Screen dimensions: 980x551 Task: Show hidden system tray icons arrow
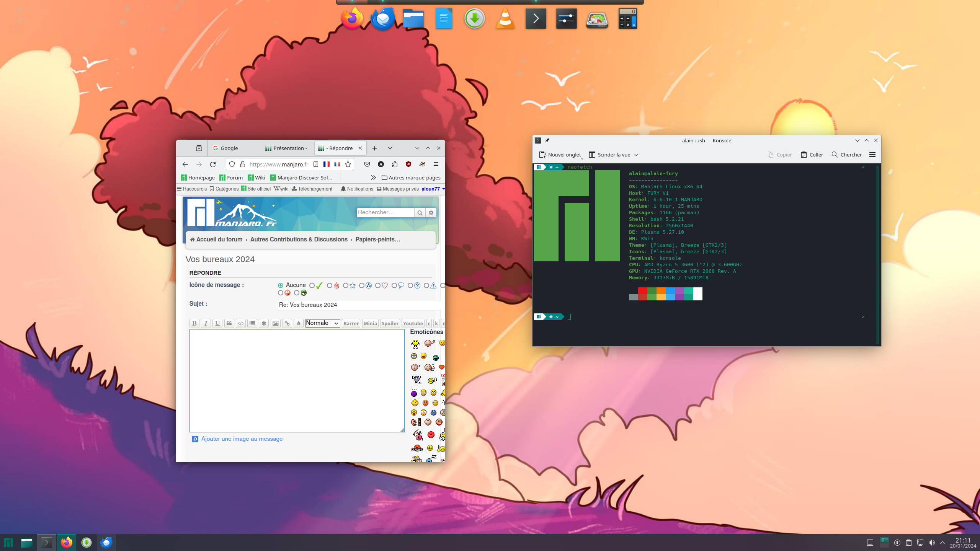pyautogui.click(x=942, y=543)
